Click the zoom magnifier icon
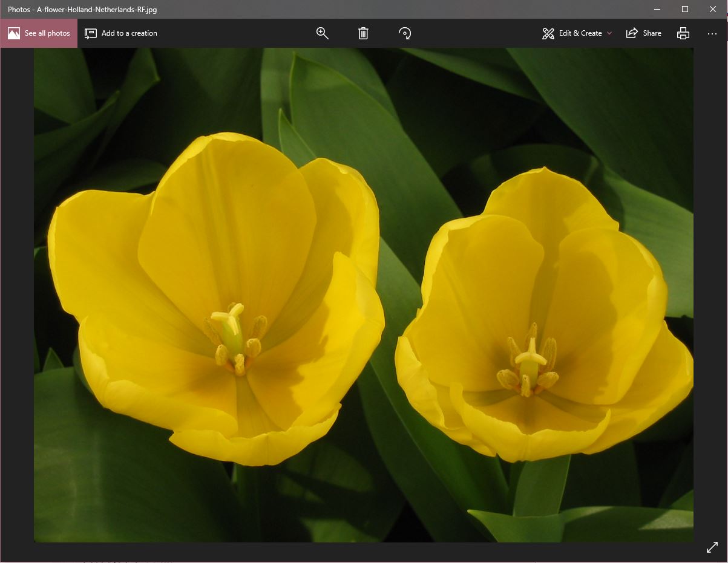 click(323, 33)
